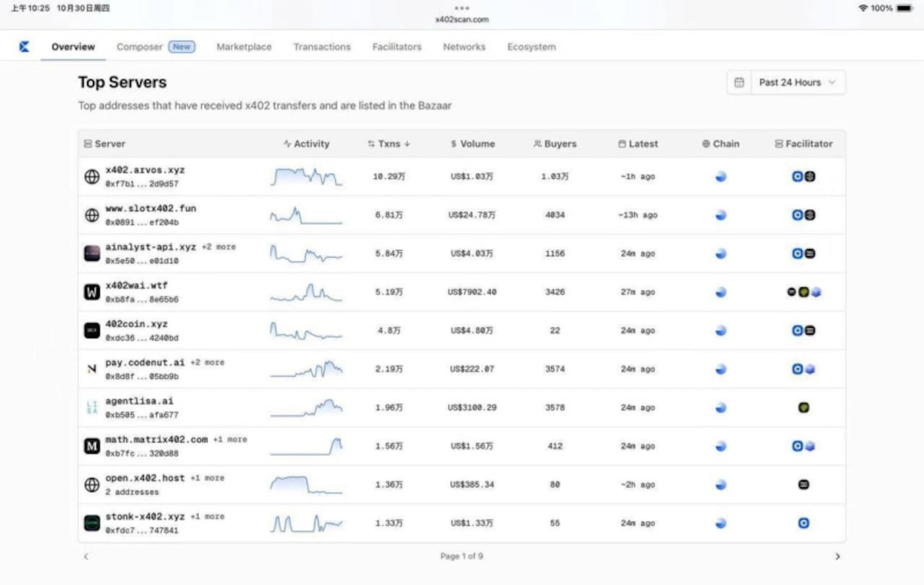Click the agentlisa.ai facilitator badge
This screenshot has height=585, width=924.
click(803, 407)
